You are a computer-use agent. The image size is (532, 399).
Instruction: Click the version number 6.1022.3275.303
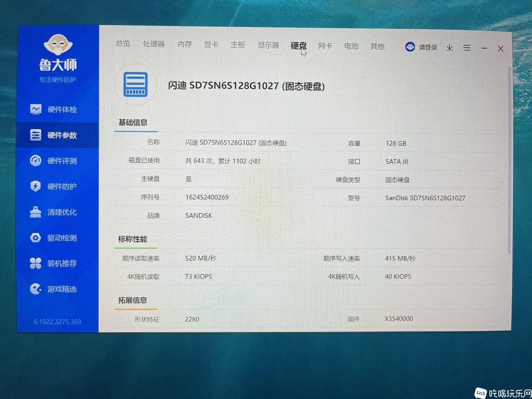58,322
